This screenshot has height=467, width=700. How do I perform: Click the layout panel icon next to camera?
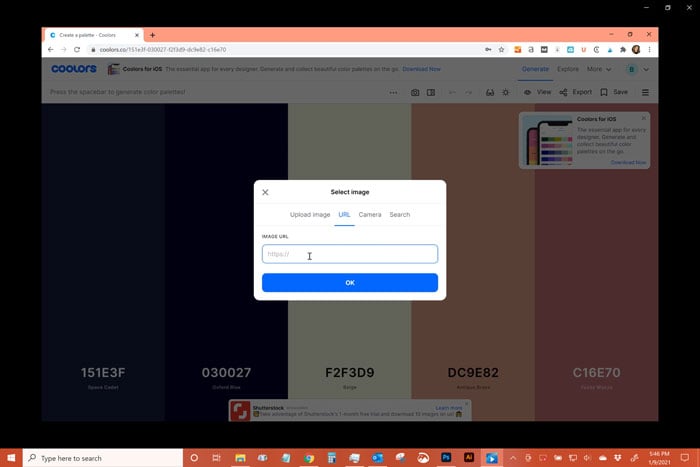pos(431,92)
